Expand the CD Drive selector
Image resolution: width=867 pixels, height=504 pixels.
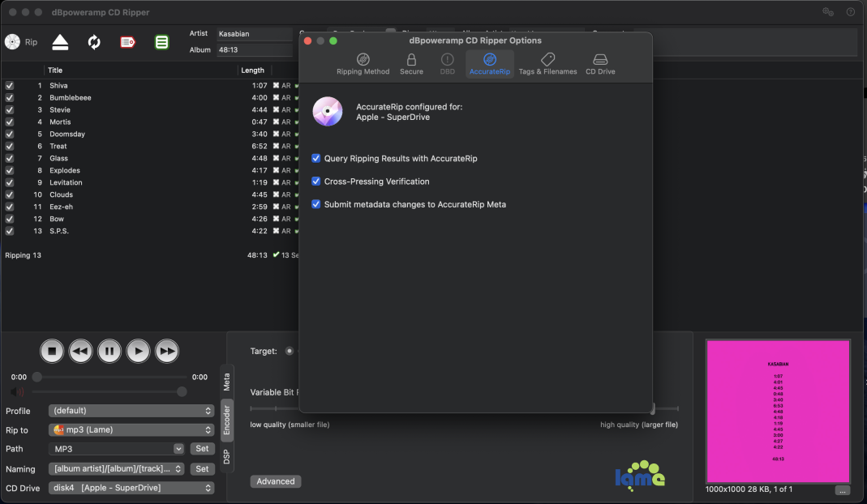click(131, 488)
